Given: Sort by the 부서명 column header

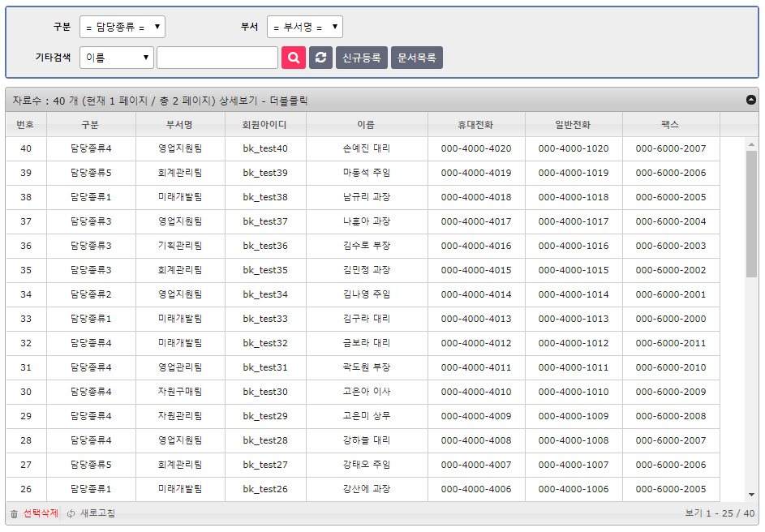Looking at the screenshot, I should tap(180, 125).
